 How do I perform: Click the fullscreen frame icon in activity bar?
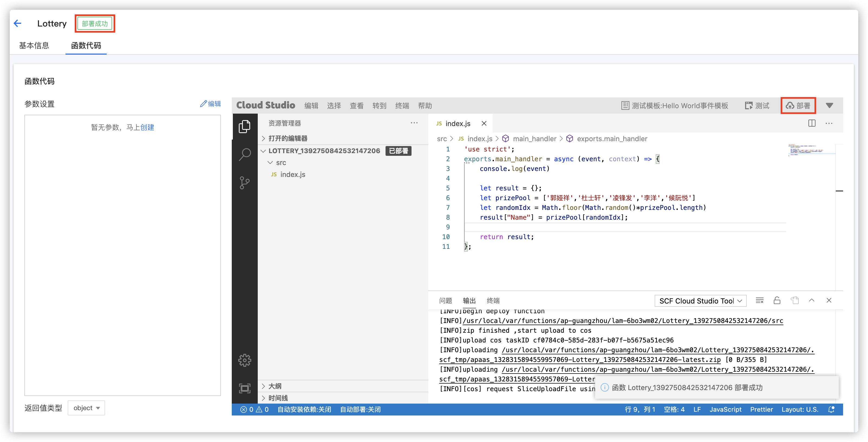245,388
